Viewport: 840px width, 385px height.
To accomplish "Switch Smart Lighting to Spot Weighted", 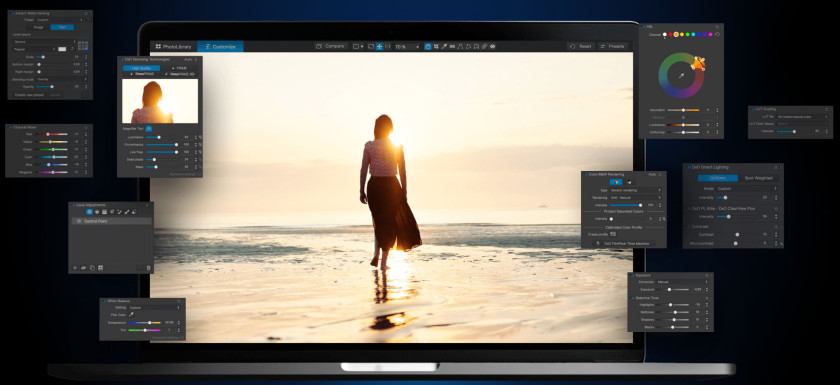I will pos(759,178).
